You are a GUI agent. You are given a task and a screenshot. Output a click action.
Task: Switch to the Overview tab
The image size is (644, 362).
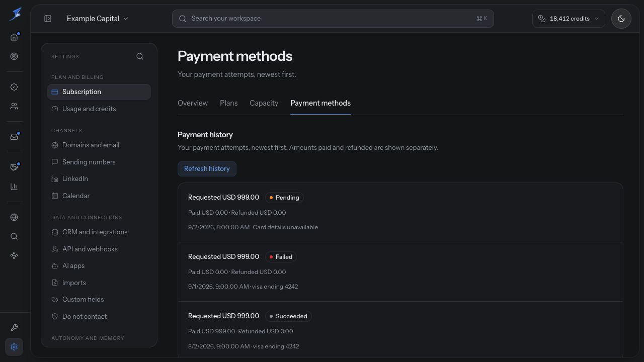click(193, 103)
